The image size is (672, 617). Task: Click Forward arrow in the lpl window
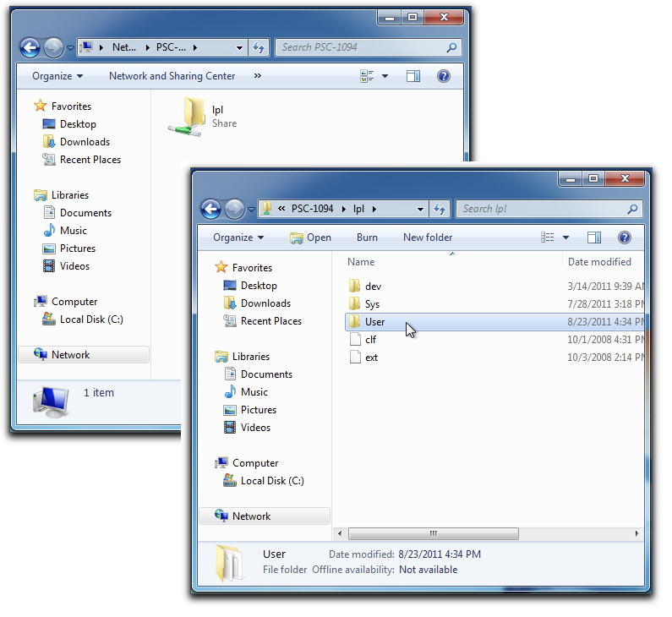click(x=234, y=209)
